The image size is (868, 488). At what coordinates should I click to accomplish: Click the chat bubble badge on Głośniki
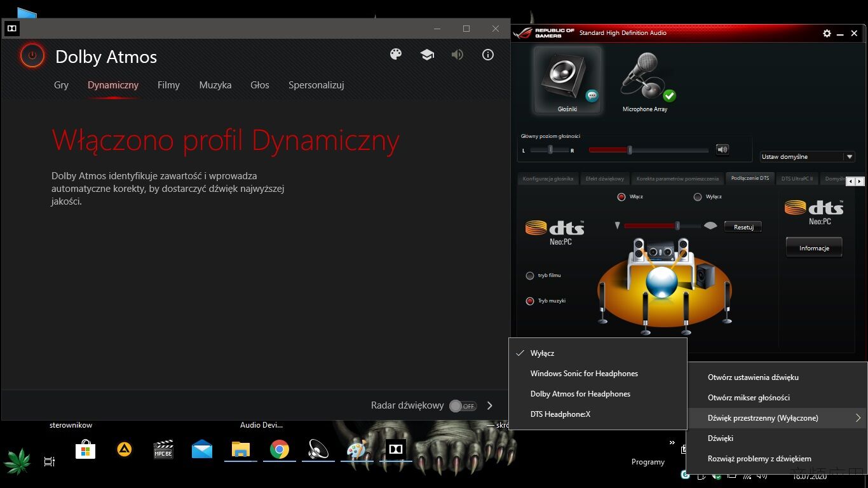coord(592,96)
